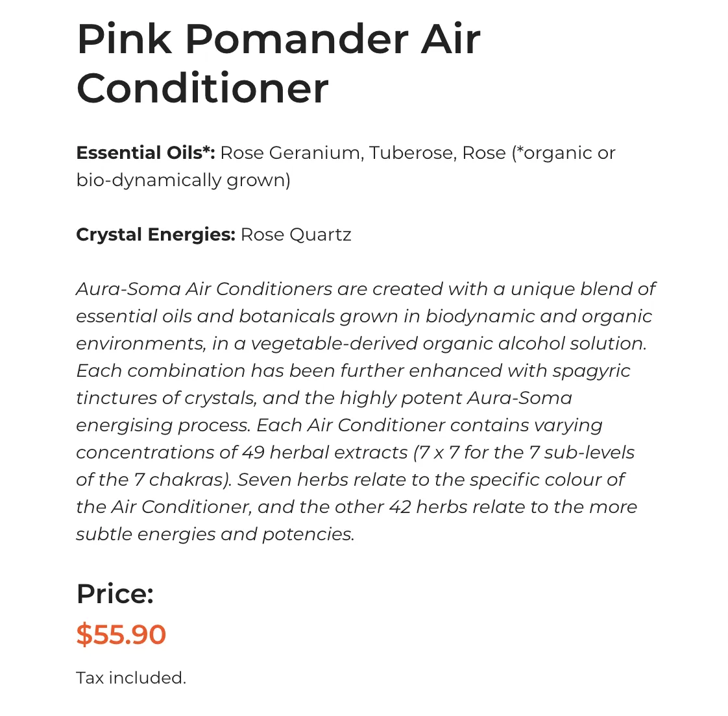
Task: Select the Crystal Energies label
Action: click(x=156, y=235)
